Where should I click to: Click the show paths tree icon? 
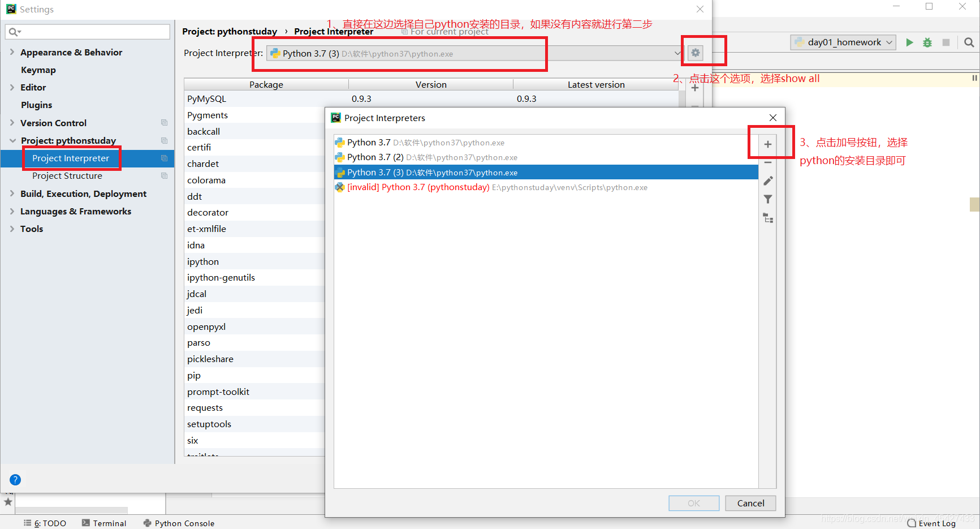click(767, 218)
